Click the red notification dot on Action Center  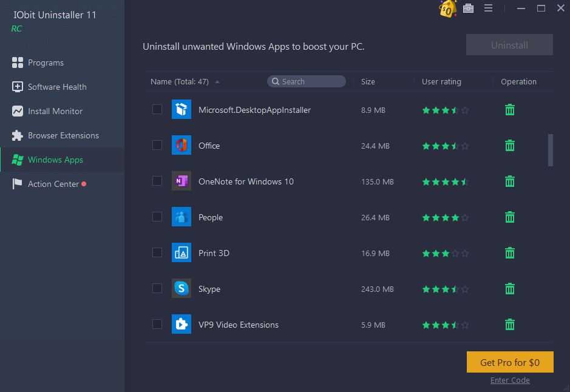click(84, 184)
